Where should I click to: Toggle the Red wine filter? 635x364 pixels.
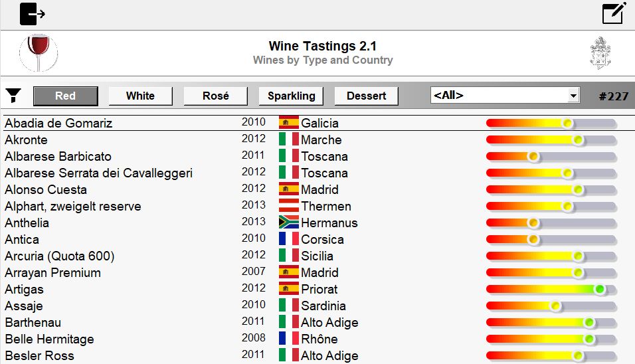66,96
